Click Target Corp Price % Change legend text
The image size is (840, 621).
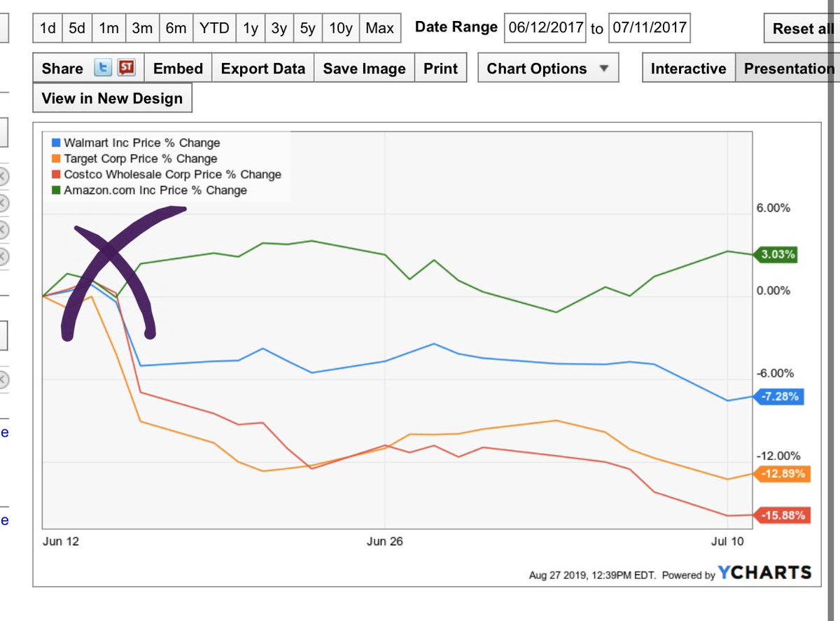click(141, 159)
